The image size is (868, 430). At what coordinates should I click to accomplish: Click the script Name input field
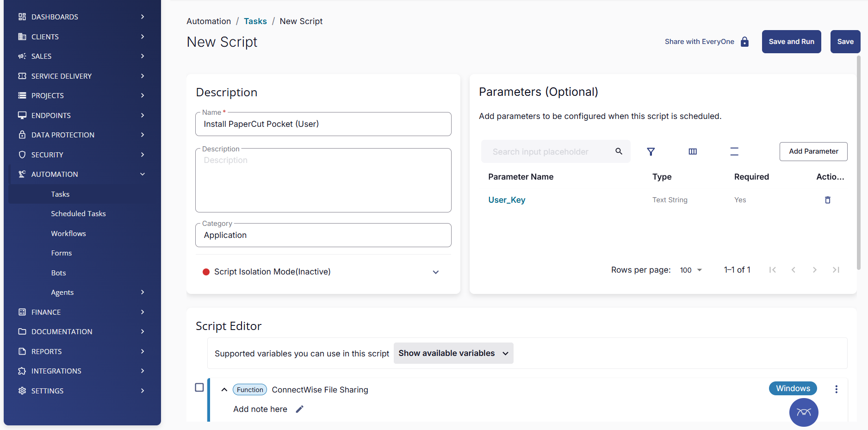[x=323, y=124]
